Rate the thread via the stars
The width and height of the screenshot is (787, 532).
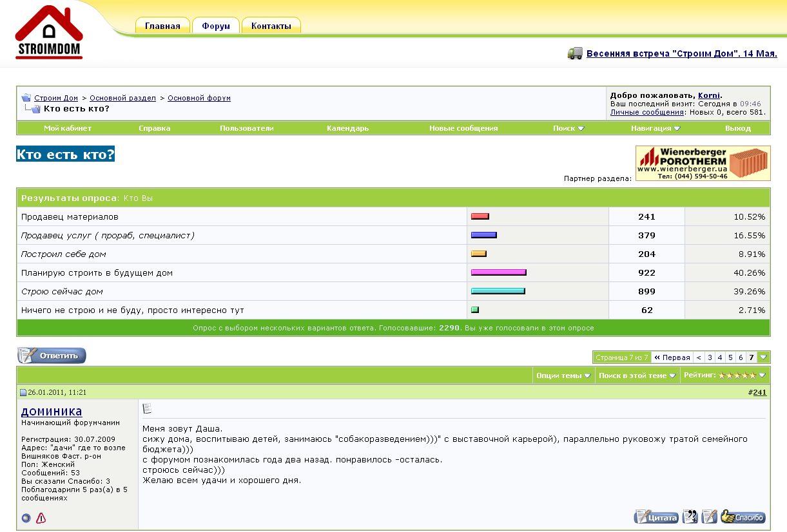(737, 375)
